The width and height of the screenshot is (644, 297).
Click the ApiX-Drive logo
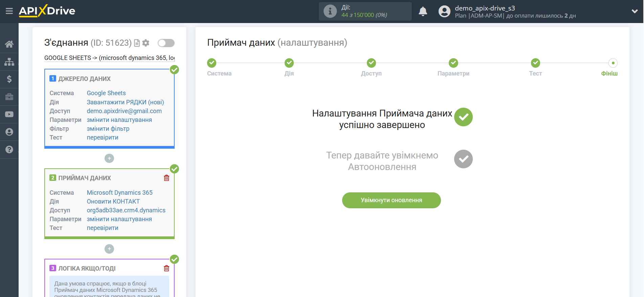pyautogui.click(x=47, y=11)
